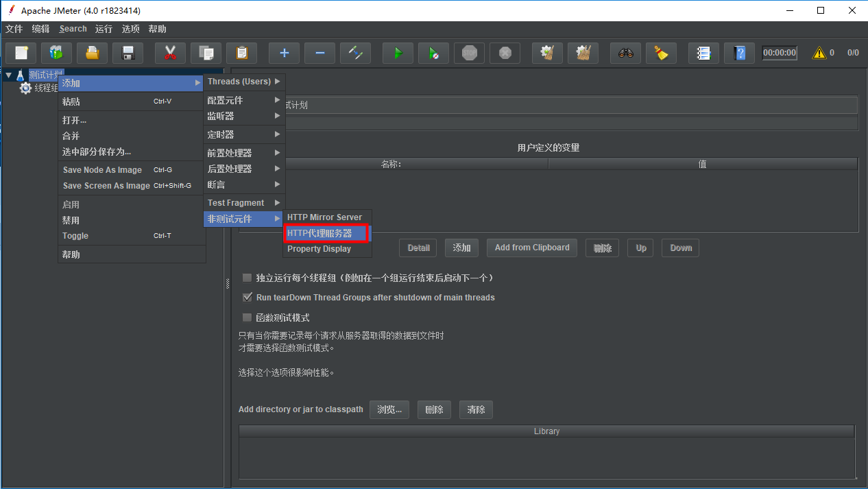Click the warning triangle log indicator
The width and height of the screenshot is (868, 489).
(x=819, y=53)
